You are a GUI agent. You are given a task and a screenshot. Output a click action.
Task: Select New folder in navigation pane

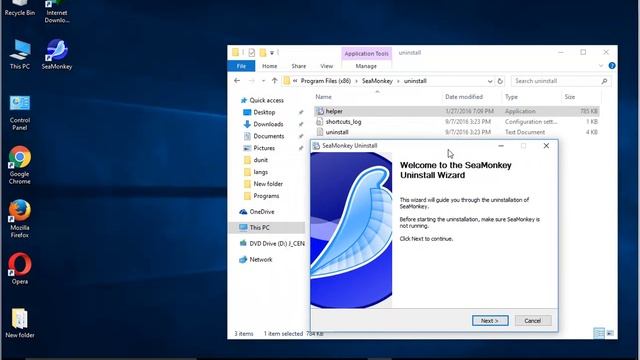[268, 184]
